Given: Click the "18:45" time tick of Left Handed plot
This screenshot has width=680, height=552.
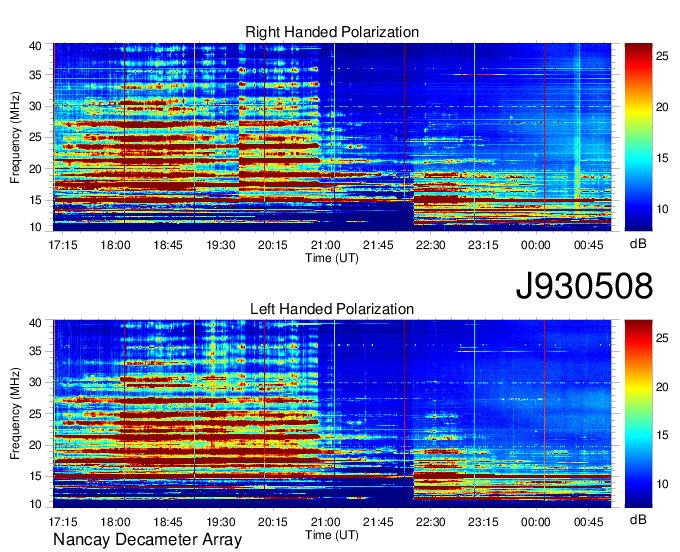Looking at the screenshot, I should (x=168, y=522).
